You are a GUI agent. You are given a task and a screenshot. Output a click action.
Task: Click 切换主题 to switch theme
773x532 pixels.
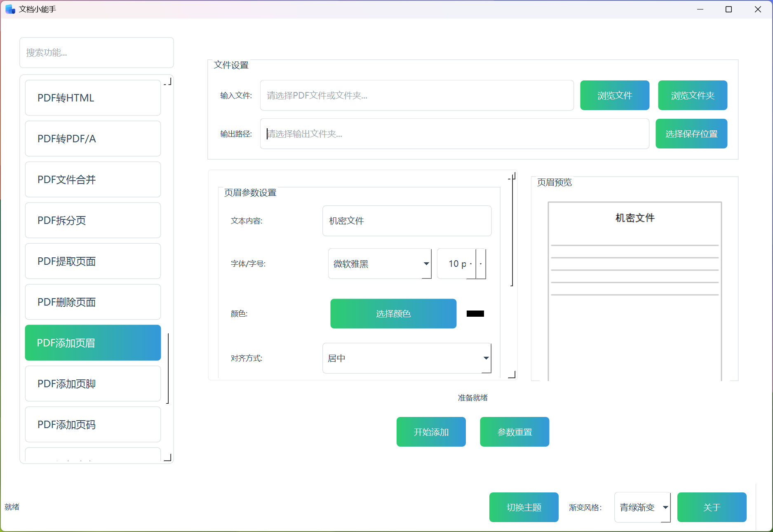[524, 507]
